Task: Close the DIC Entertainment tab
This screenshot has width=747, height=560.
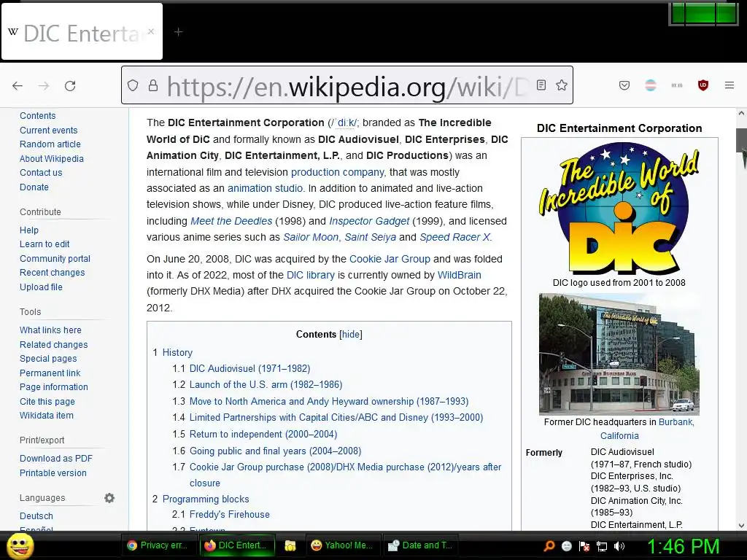Action: [150, 31]
